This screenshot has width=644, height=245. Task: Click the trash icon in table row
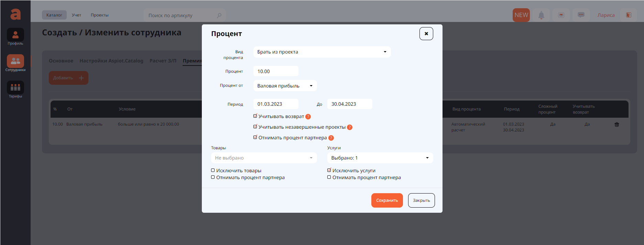point(616,125)
